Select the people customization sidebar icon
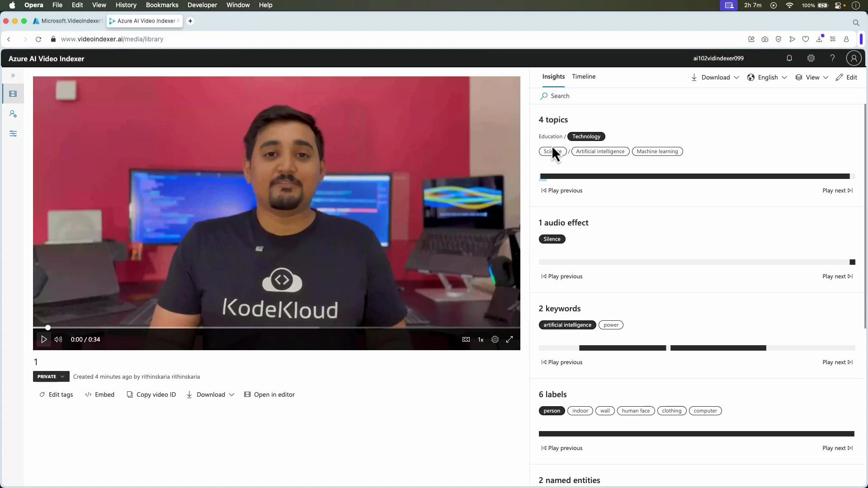This screenshot has height=488, width=868. click(13, 113)
